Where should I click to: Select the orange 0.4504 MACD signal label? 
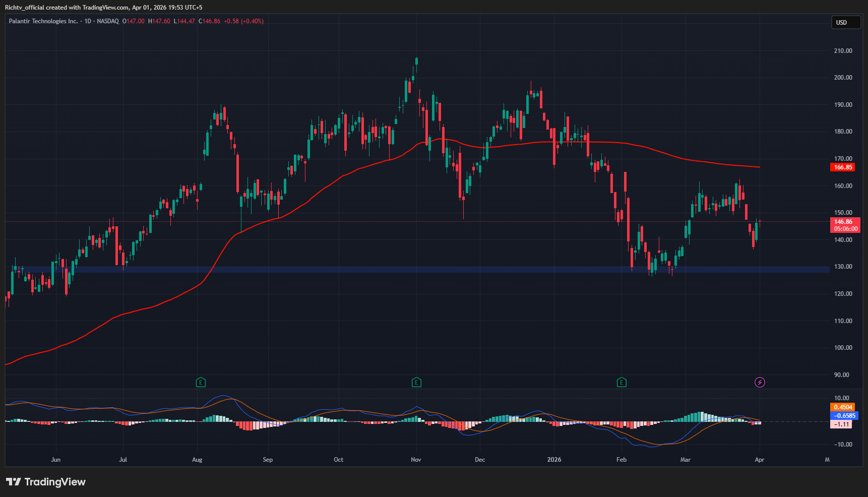tap(843, 407)
